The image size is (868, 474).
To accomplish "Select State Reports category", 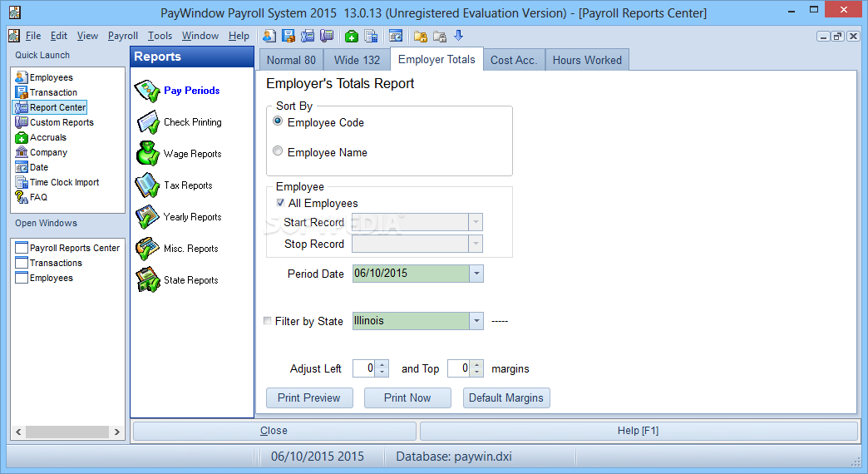I will coord(177,280).
